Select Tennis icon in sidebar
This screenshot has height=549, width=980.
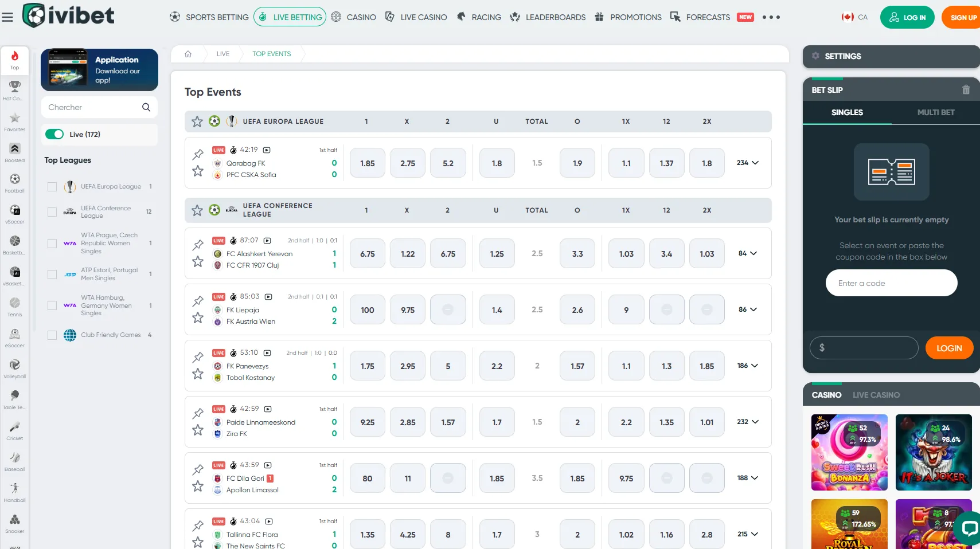[15, 303]
